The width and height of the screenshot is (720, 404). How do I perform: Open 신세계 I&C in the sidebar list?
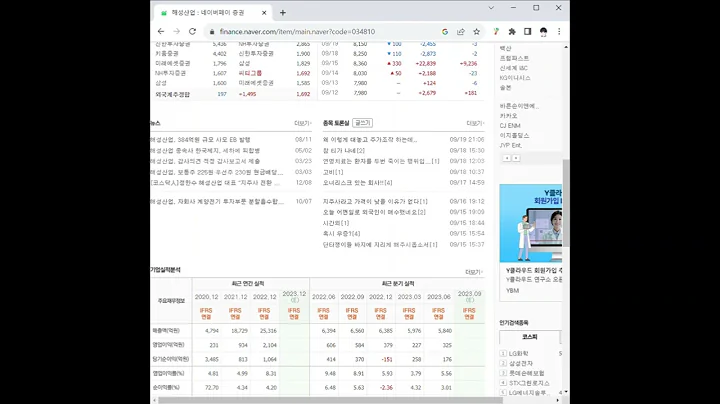pos(513,68)
